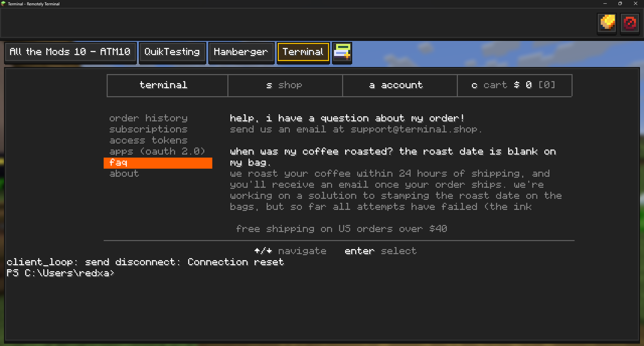Open apps (oauth 2.0) entry
644x346 pixels.
pos(157,152)
